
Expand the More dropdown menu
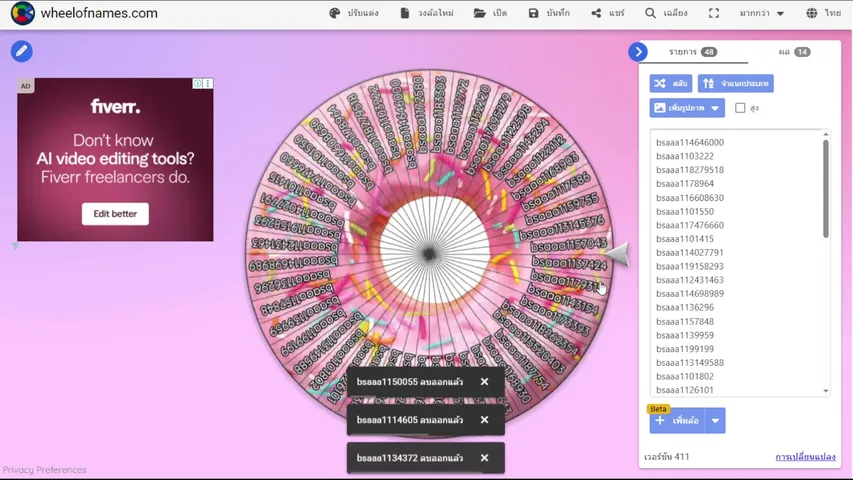coord(762,13)
